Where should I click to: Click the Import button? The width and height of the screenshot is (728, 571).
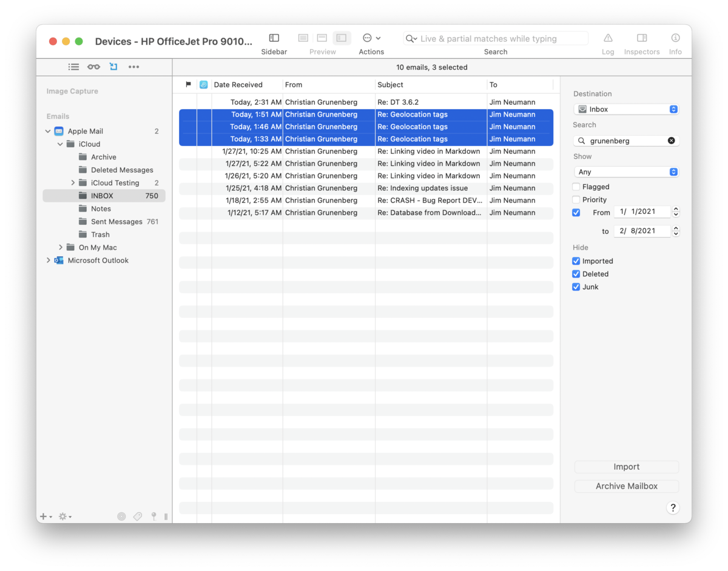point(626,467)
